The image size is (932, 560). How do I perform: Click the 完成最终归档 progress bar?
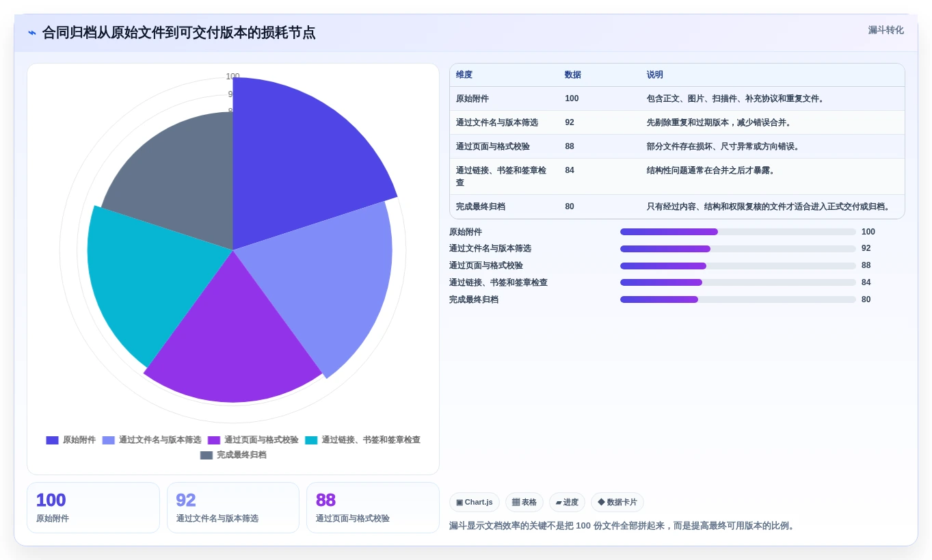click(738, 299)
